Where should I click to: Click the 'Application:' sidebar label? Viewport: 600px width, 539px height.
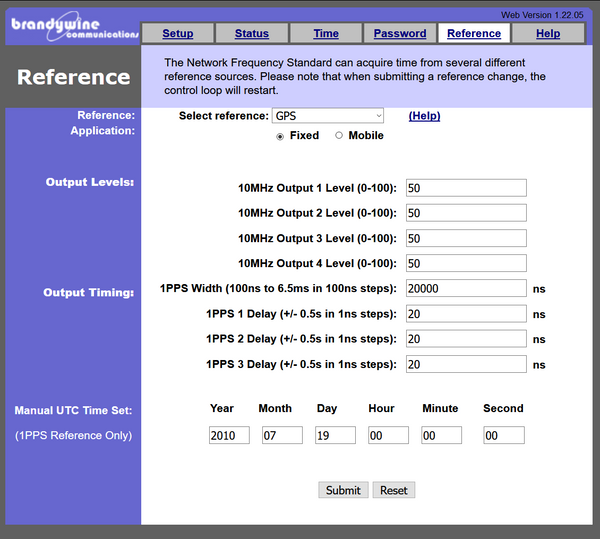(103, 130)
